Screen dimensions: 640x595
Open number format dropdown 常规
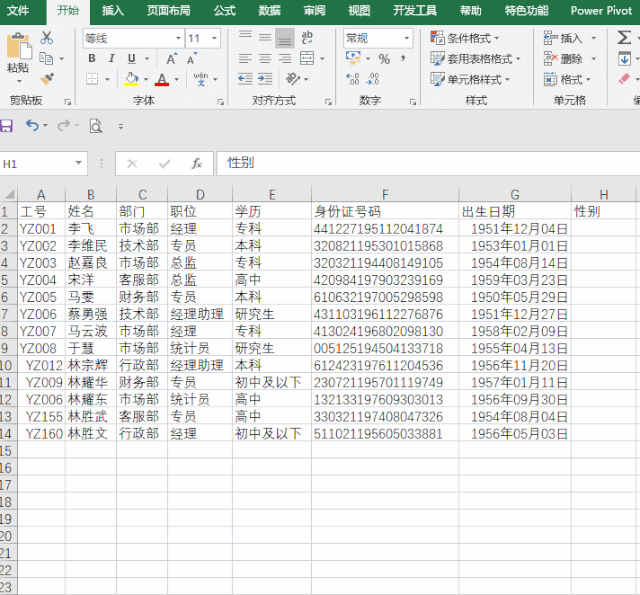coord(407,38)
